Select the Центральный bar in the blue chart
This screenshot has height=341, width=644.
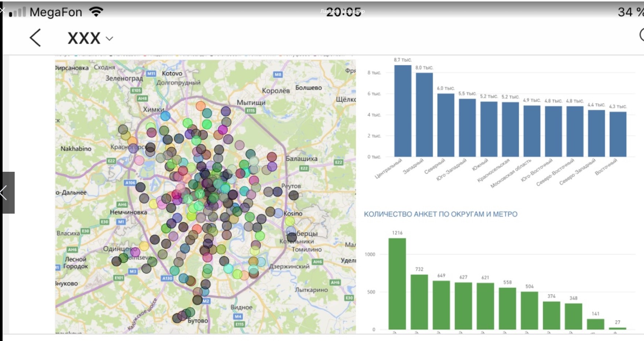point(403,111)
